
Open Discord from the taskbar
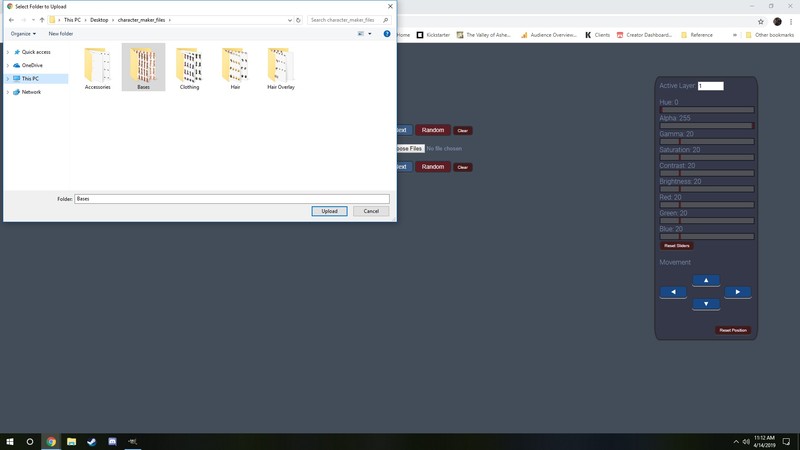pyautogui.click(x=112, y=441)
